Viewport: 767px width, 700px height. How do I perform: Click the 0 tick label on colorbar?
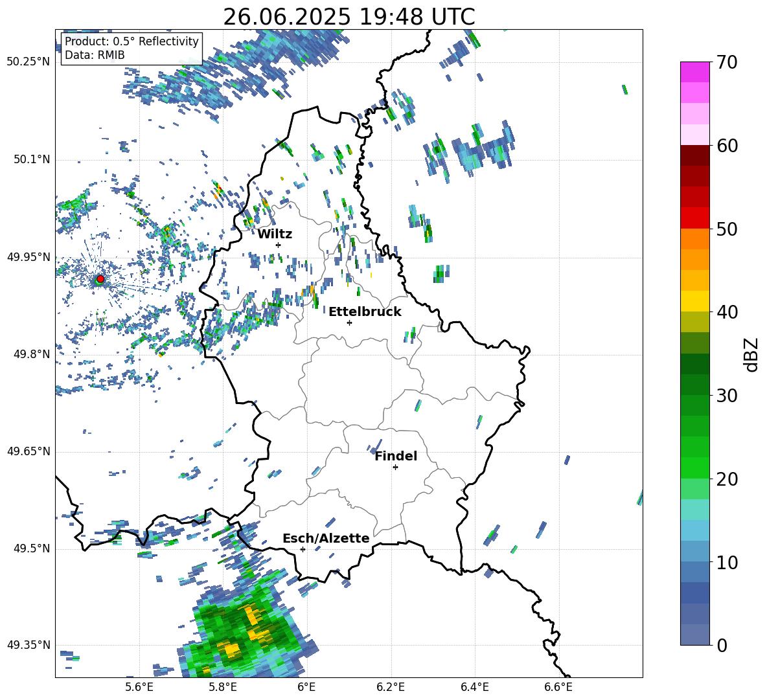click(x=722, y=645)
